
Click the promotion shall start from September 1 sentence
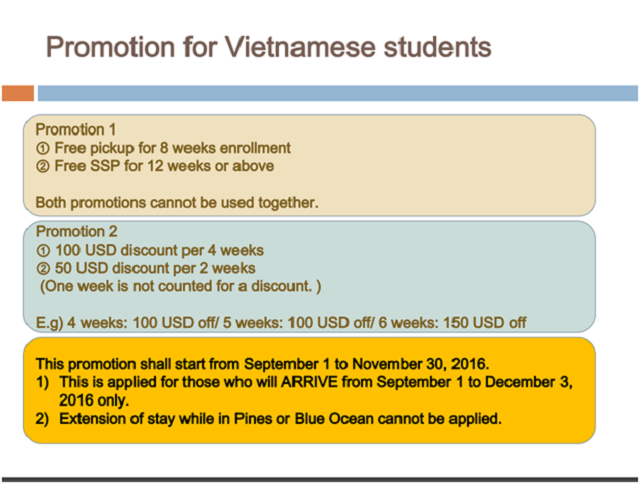pyautogui.click(x=262, y=364)
